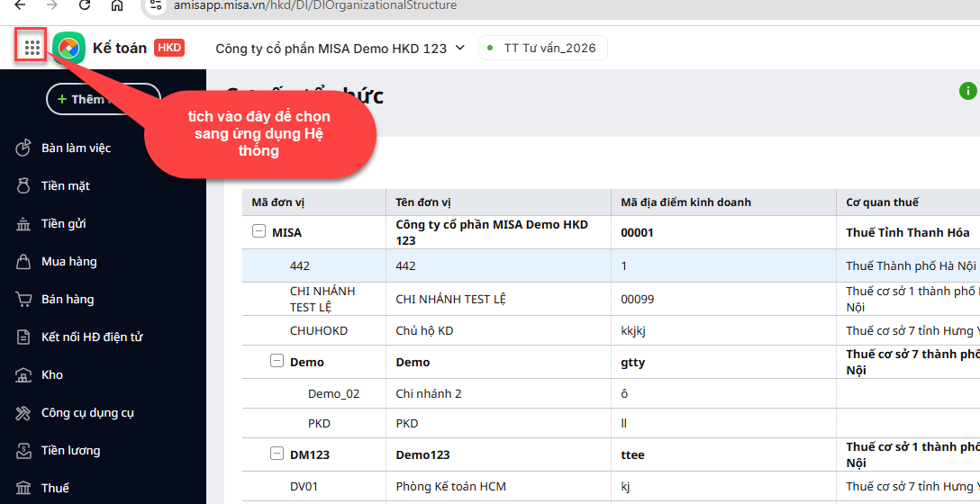Open Bán hàng sales module

pos(67,299)
